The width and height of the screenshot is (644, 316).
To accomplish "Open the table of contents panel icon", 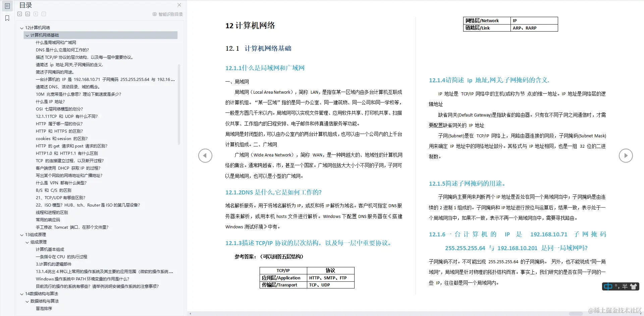I will (7, 6).
